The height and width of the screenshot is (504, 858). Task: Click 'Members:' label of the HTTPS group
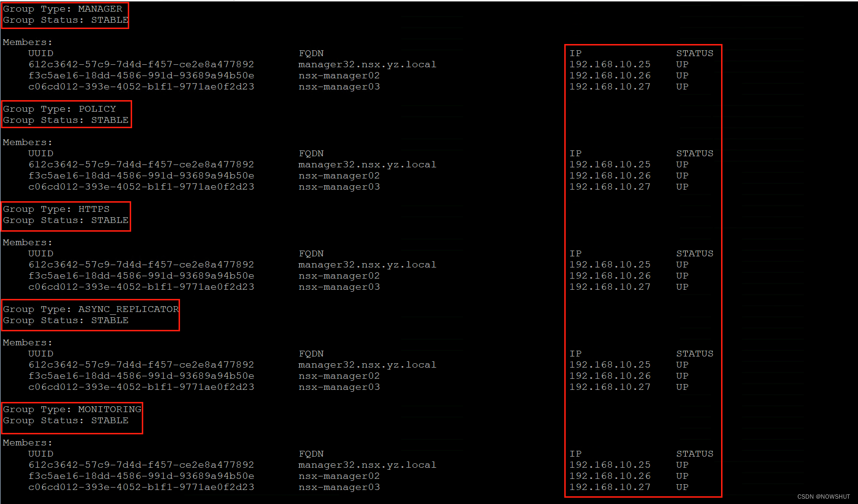point(28,242)
